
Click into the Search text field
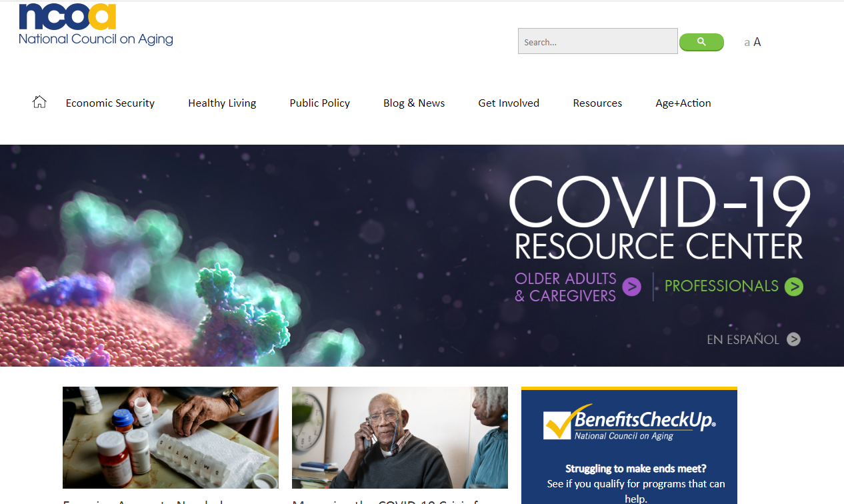pyautogui.click(x=598, y=41)
